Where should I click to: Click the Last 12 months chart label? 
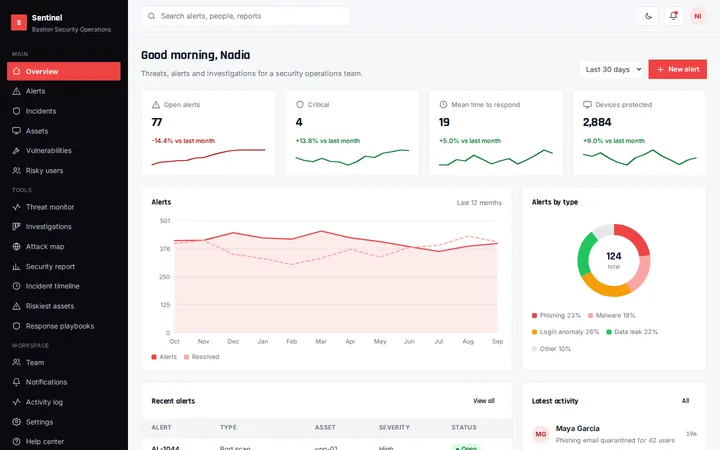tap(479, 202)
